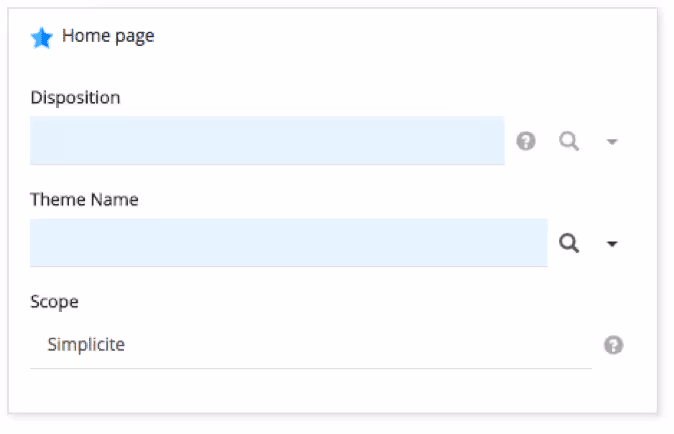The width and height of the screenshot is (674, 434).
Task: Expand the Theme Name dropdown arrow
Action: click(612, 244)
